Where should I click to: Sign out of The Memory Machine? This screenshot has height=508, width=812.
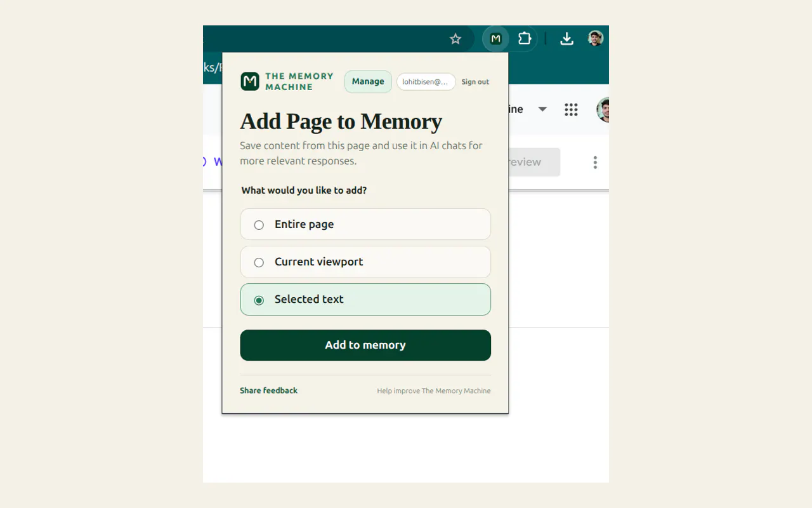[x=475, y=82]
